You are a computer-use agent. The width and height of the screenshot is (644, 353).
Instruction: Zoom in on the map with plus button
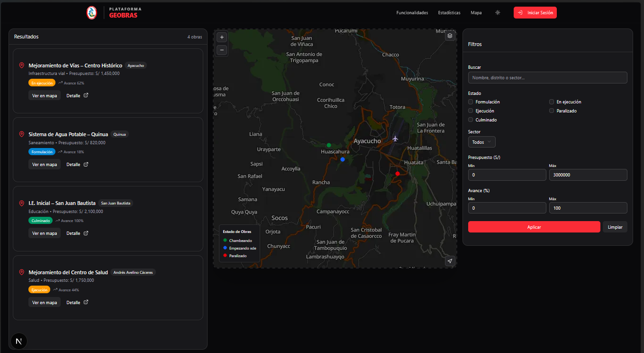point(222,37)
